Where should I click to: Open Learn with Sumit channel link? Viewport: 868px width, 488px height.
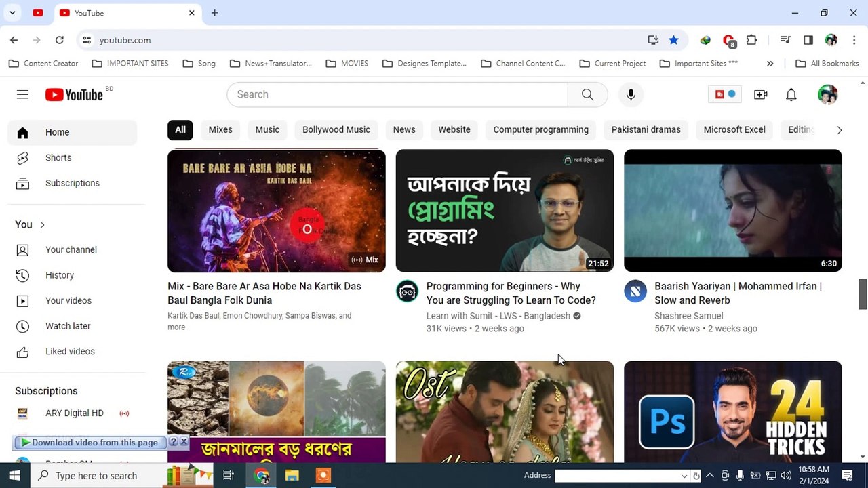point(498,316)
